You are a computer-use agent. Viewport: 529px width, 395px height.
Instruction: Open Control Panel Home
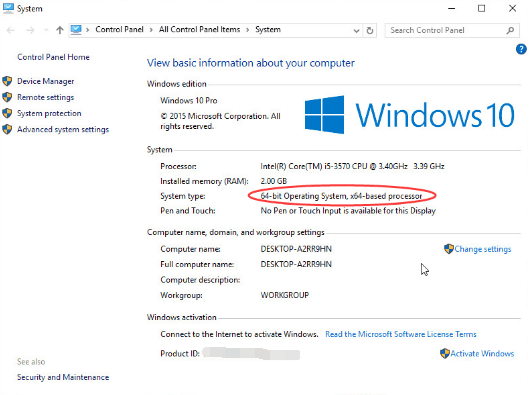(53, 57)
